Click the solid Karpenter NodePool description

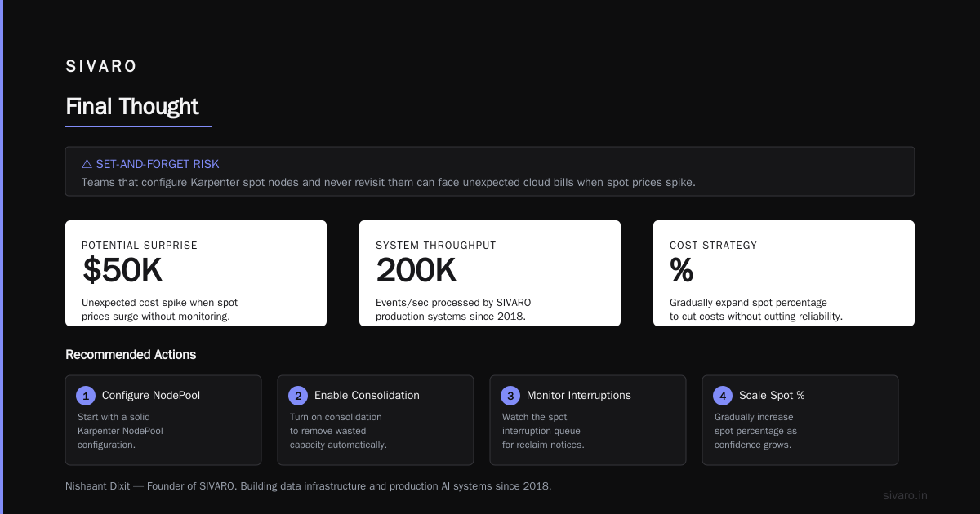point(120,431)
